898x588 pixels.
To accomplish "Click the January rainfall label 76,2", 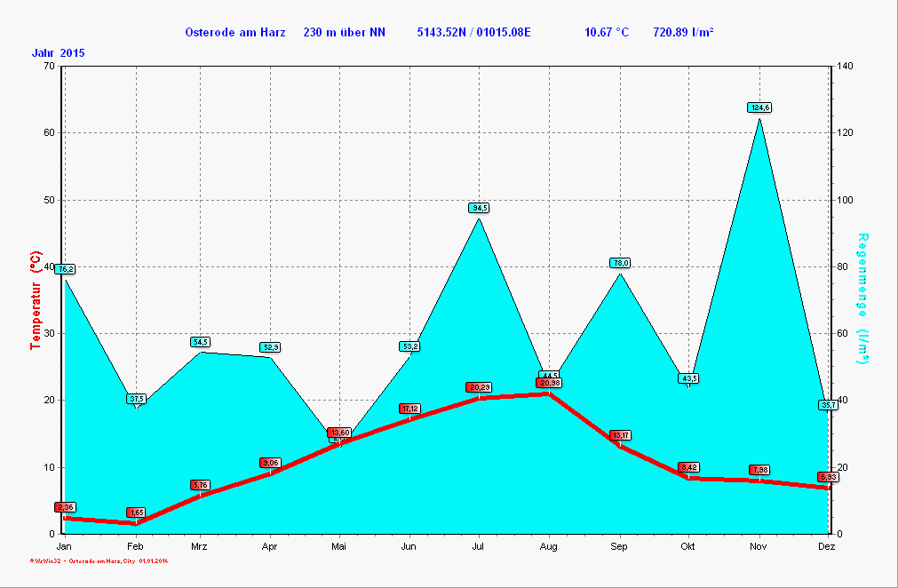I will tap(65, 269).
